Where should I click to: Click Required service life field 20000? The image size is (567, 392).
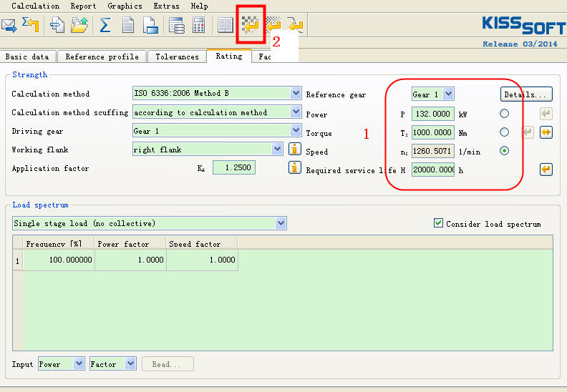pyautogui.click(x=433, y=170)
